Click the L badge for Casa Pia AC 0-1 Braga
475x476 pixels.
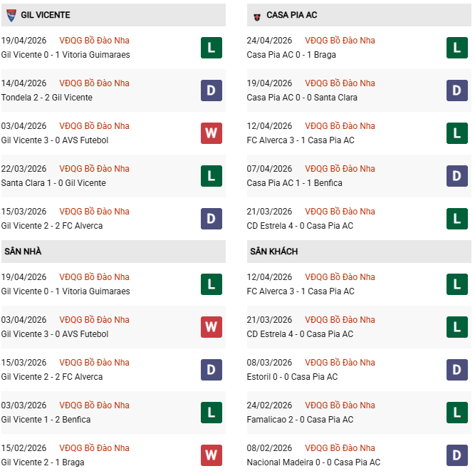point(457,48)
